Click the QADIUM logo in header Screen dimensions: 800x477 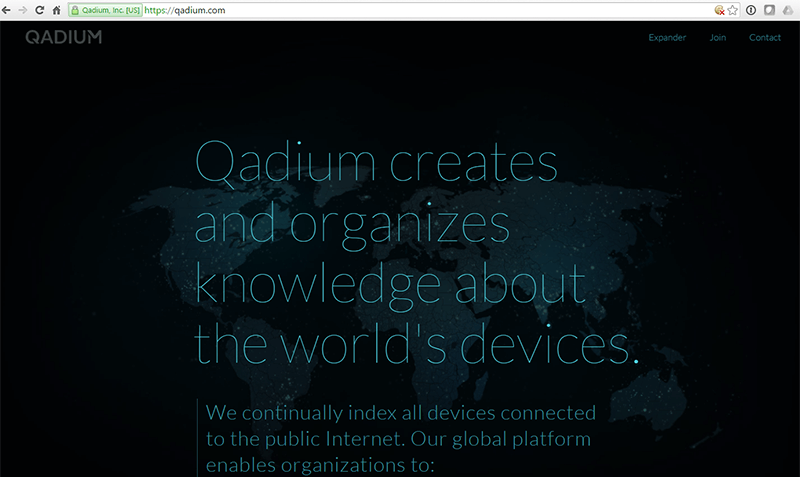click(x=64, y=38)
